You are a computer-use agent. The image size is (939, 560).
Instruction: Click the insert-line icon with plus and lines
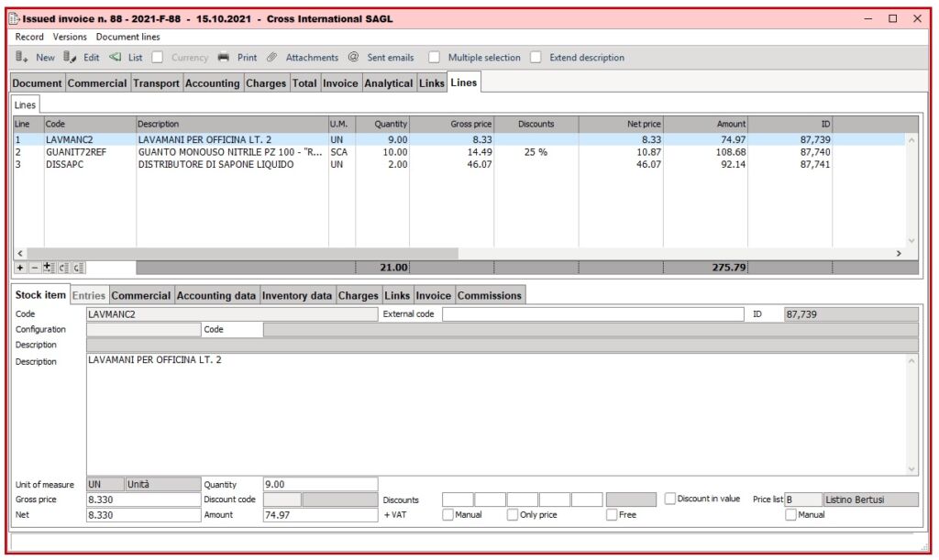[49, 268]
